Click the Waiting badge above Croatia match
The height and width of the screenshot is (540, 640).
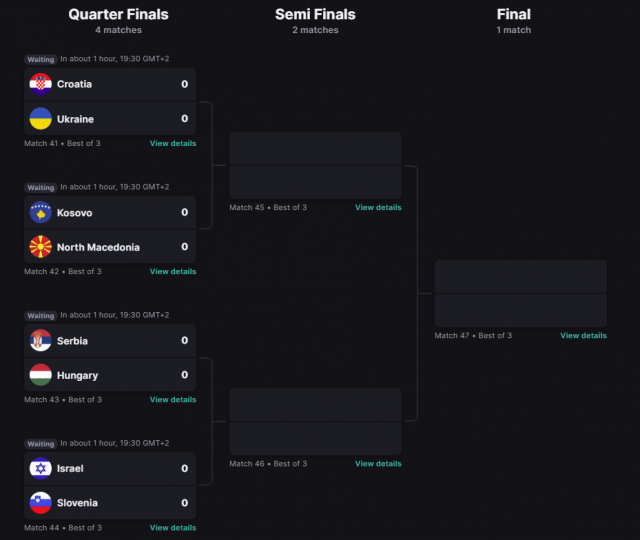pyautogui.click(x=41, y=60)
